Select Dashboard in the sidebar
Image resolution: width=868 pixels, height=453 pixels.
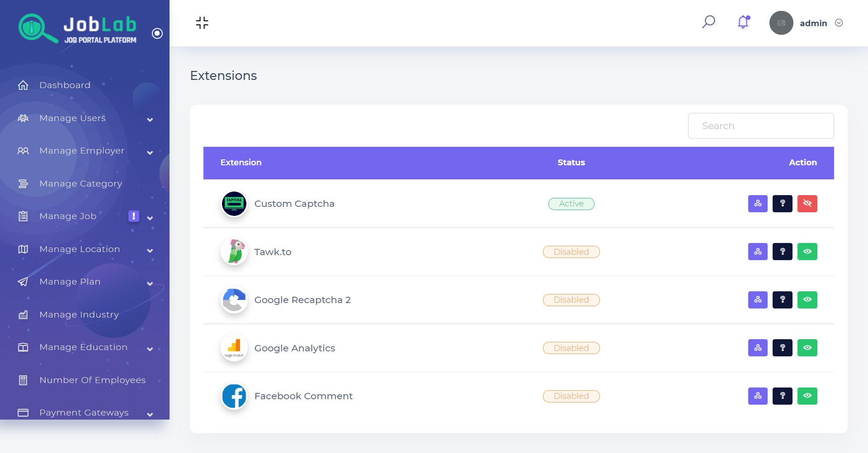point(65,85)
